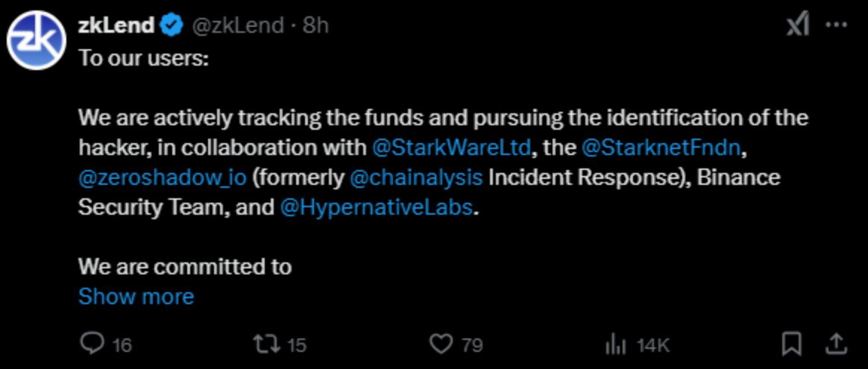View analytics via the bar chart icon

pyautogui.click(x=615, y=345)
